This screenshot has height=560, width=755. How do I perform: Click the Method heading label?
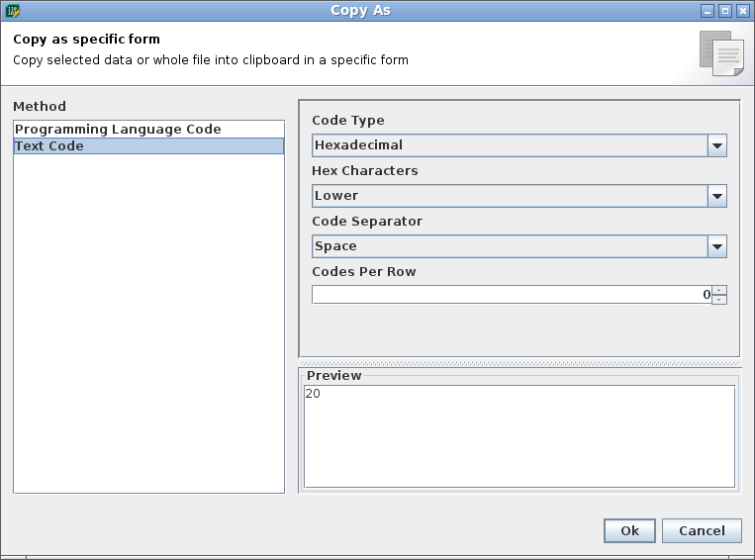click(x=40, y=106)
